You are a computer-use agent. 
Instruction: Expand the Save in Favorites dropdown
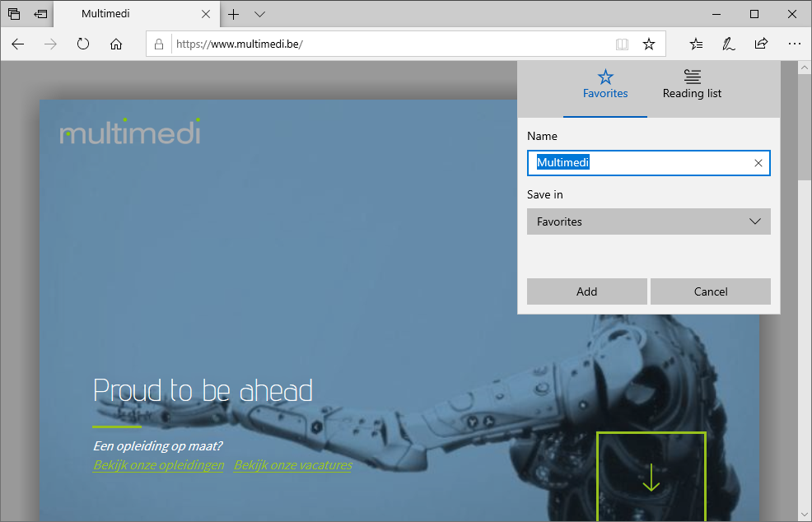[x=649, y=221]
